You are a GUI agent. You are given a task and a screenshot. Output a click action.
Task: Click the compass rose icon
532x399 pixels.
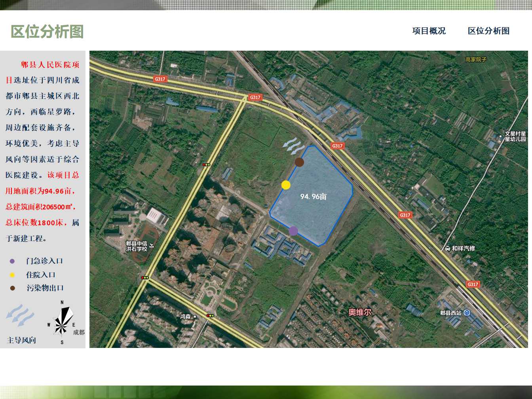click(x=62, y=325)
